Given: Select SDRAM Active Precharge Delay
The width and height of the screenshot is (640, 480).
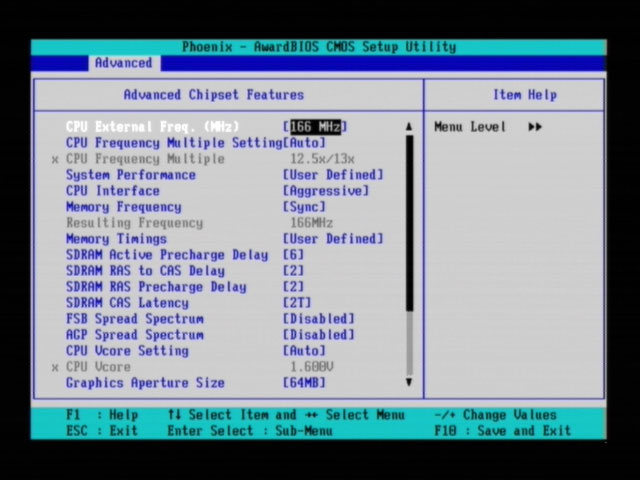Looking at the screenshot, I should click(x=167, y=255).
